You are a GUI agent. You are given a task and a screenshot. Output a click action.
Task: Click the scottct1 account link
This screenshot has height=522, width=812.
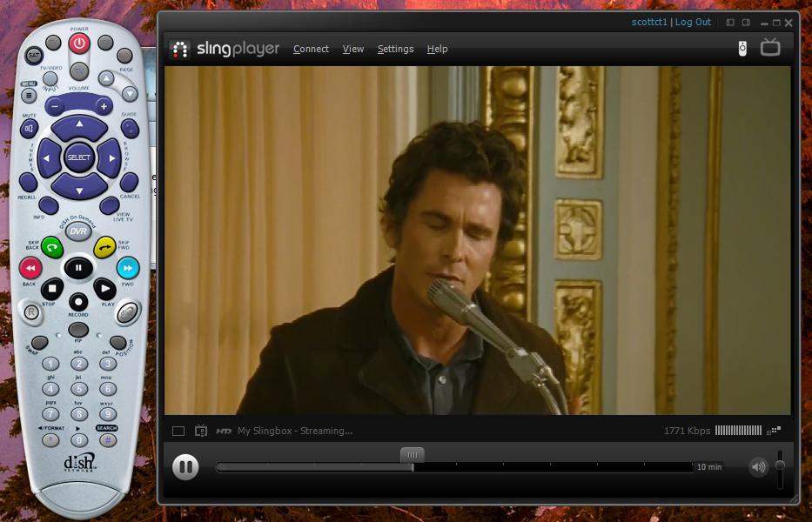[649, 22]
